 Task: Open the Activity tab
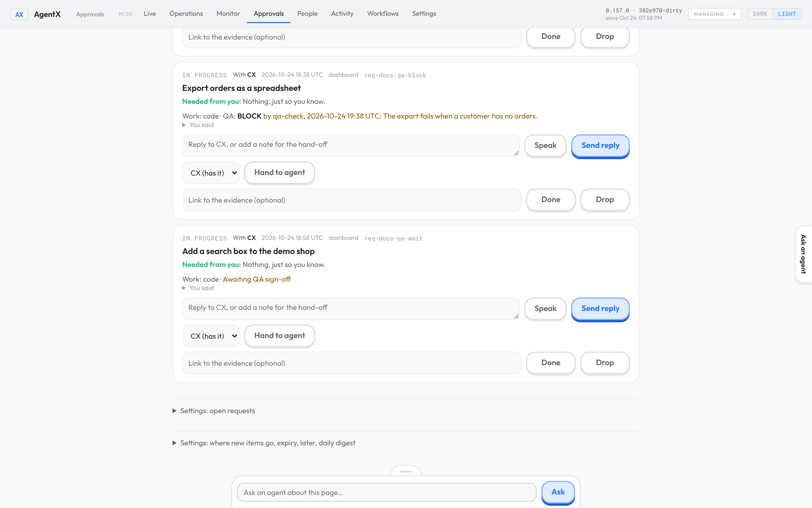pos(342,14)
